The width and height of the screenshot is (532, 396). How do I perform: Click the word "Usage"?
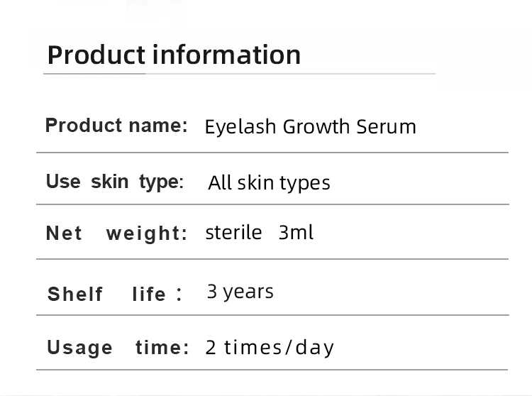79,348
